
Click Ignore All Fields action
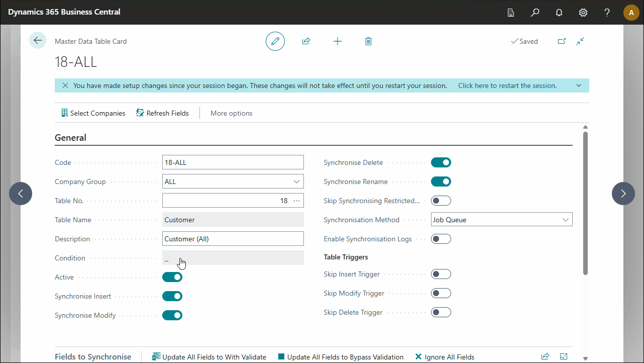click(445, 357)
